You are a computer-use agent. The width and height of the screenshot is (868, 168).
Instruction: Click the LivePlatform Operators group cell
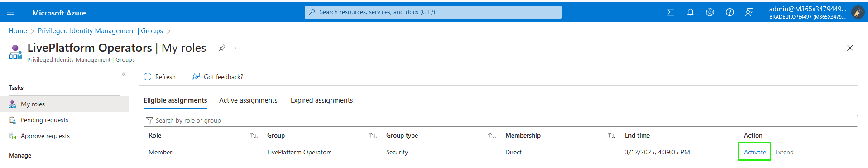click(x=299, y=152)
